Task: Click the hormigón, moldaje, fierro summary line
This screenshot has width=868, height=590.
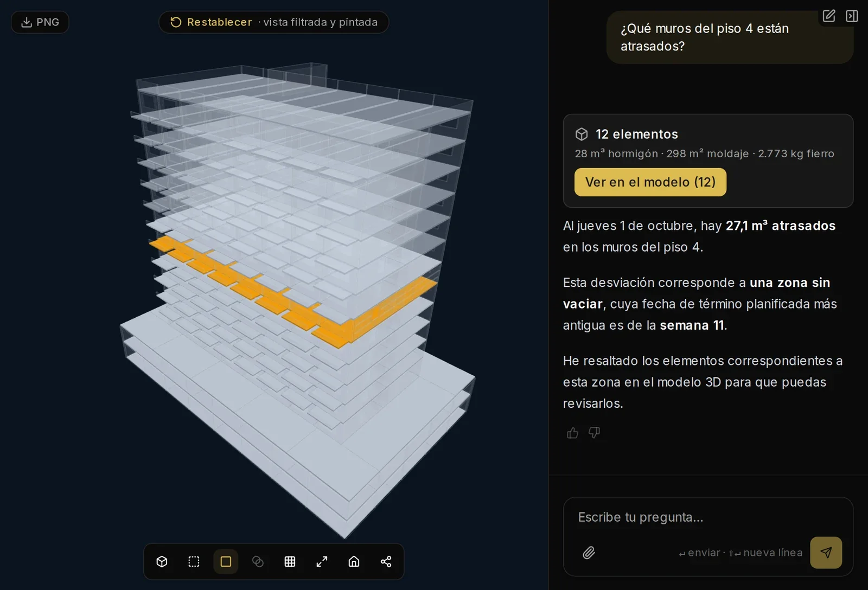Action: point(704,153)
